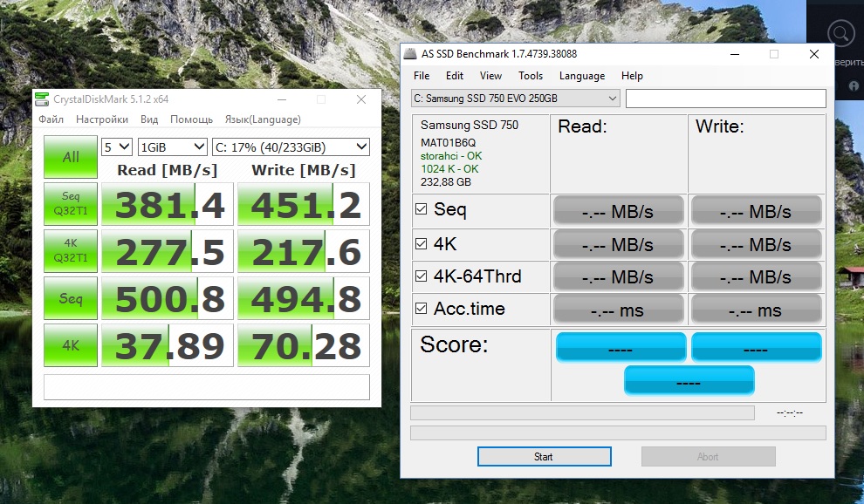The height and width of the screenshot is (504, 864).
Task: Open the Помощь menu
Action: pyautogui.click(x=191, y=119)
